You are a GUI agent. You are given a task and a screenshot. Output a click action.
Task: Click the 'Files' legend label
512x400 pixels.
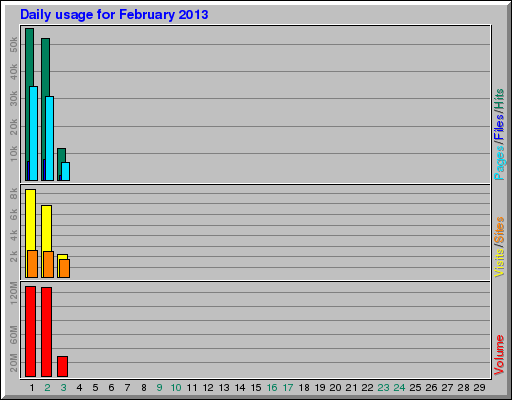click(499, 127)
